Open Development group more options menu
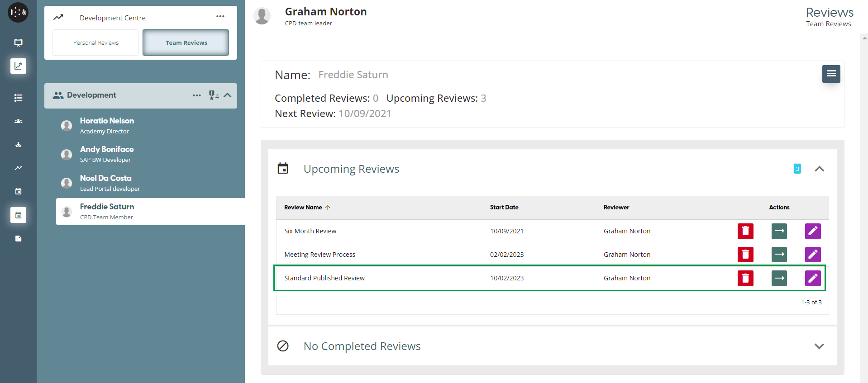This screenshot has width=868, height=383. pyautogui.click(x=197, y=95)
